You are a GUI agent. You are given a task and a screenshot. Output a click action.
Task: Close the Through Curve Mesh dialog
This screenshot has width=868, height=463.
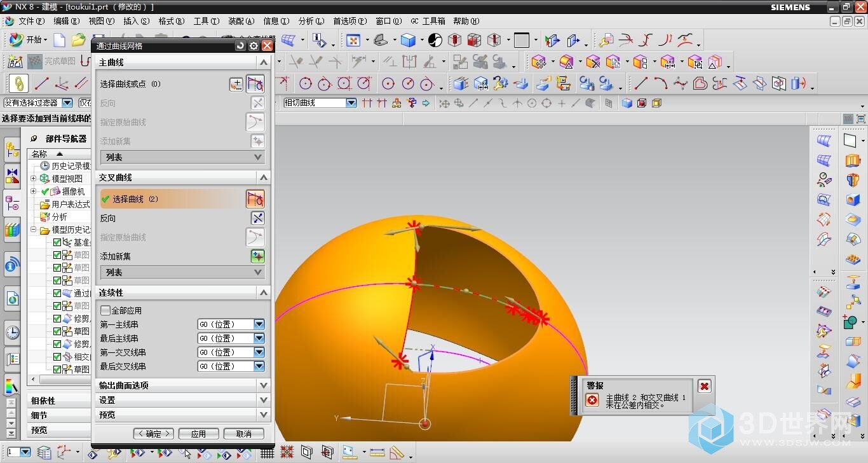pos(267,46)
